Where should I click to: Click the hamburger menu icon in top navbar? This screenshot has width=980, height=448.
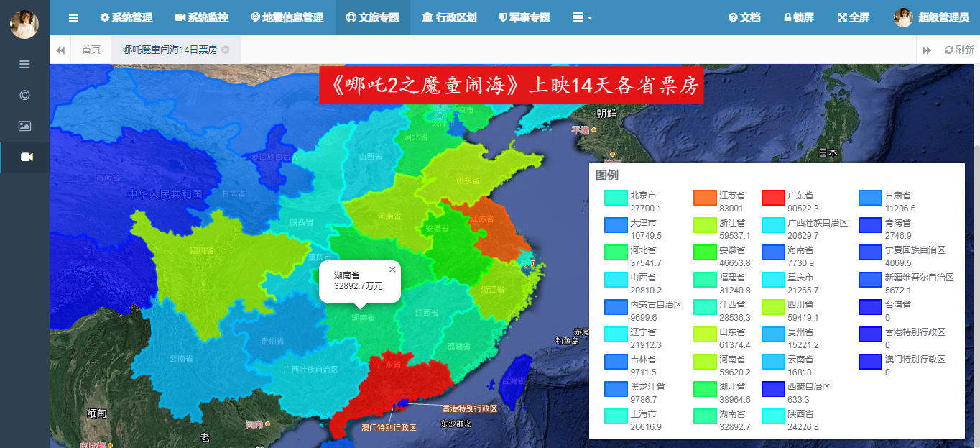point(73,17)
